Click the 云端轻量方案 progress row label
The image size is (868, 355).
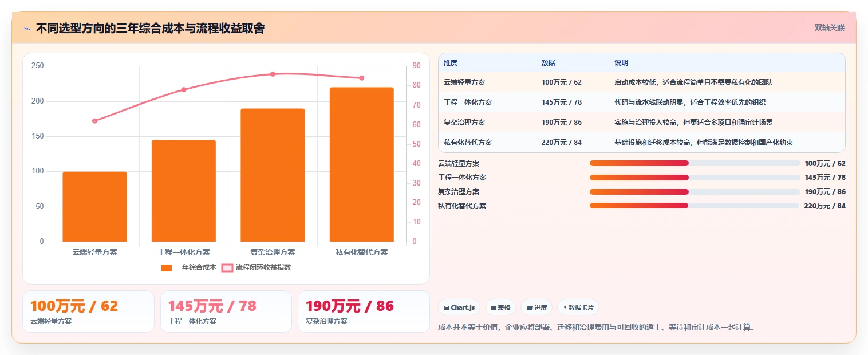459,164
